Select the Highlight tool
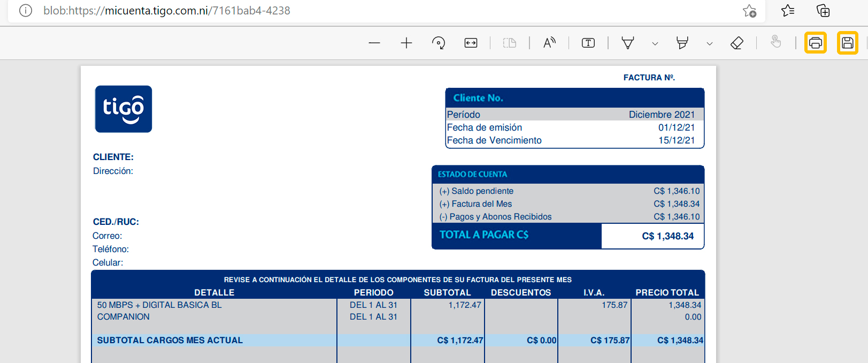The width and height of the screenshot is (868, 363). [x=682, y=43]
